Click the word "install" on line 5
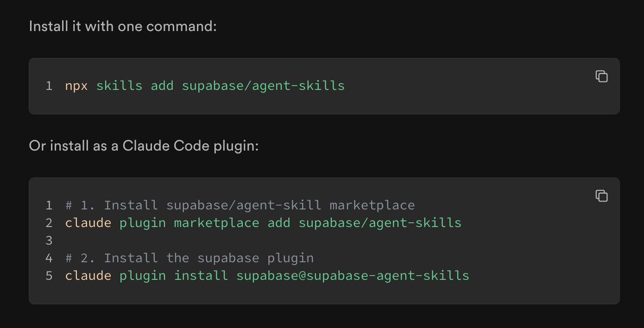The width and height of the screenshot is (644, 328). (201, 276)
